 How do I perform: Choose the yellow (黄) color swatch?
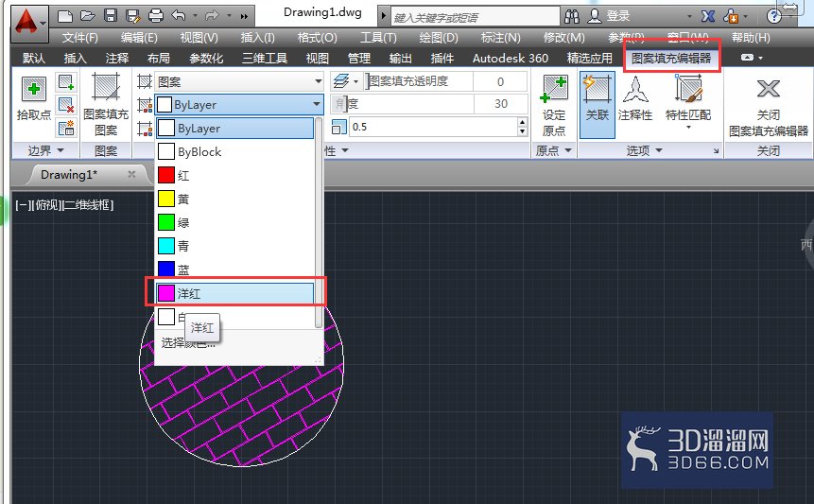(166, 199)
